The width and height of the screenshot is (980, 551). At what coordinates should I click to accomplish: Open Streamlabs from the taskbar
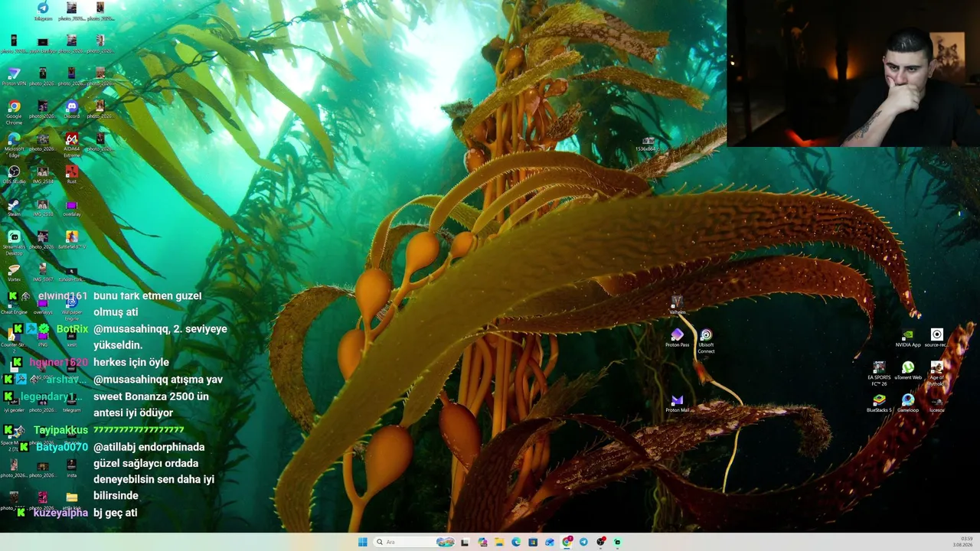(617, 542)
